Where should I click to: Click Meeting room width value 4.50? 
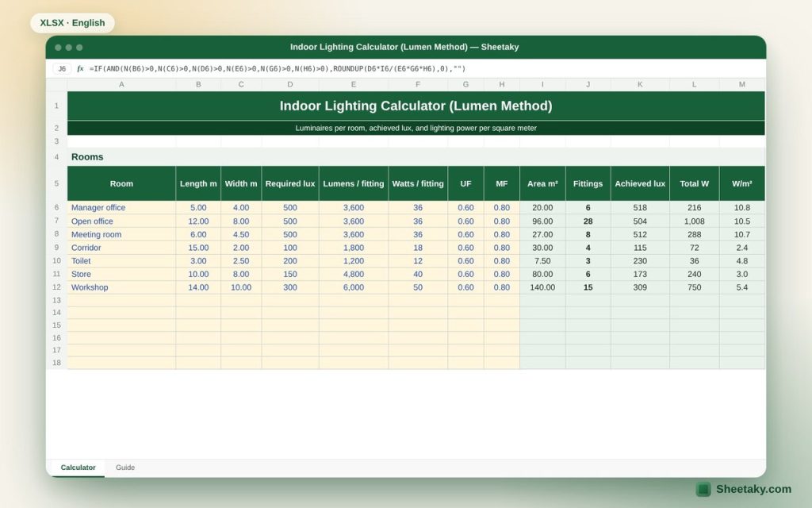[241, 234]
